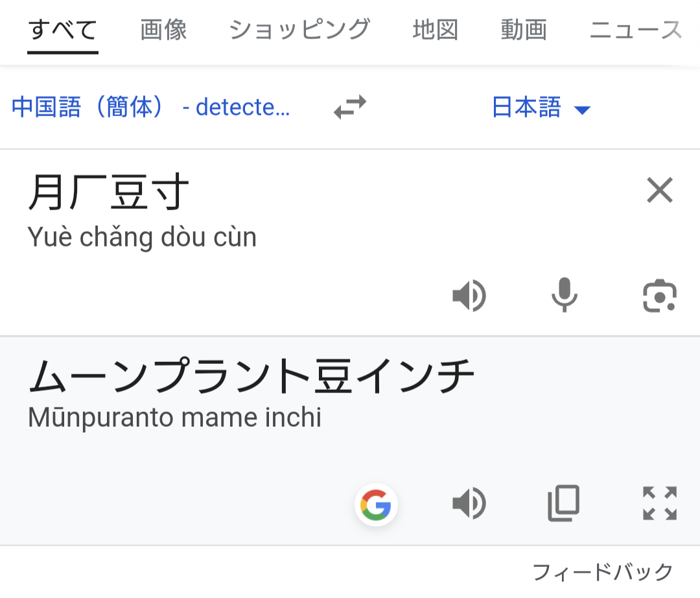Screen dimensions: 700x598
Task: Open the ニュース tab
Action: point(635,30)
